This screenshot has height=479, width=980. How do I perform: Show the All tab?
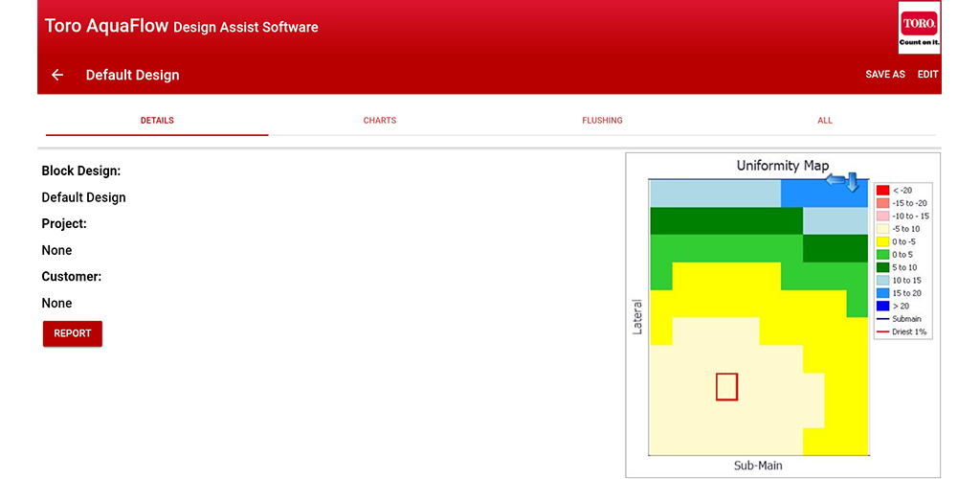pyautogui.click(x=825, y=120)
